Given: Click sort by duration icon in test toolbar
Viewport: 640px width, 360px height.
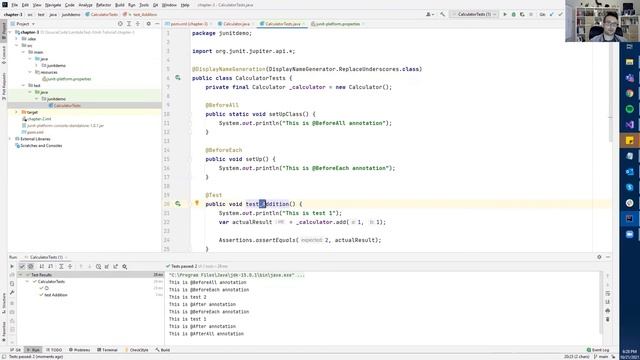Looking at the screenshot, I should [51, 267].
